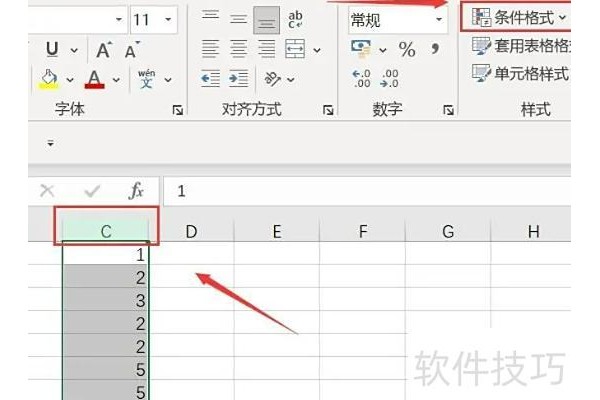Image resolution: width=600 pixels, height=400 pixels.
Task: Click the wén phonetic guide icon
Action: pyautogui.click(x=147, y=78)
